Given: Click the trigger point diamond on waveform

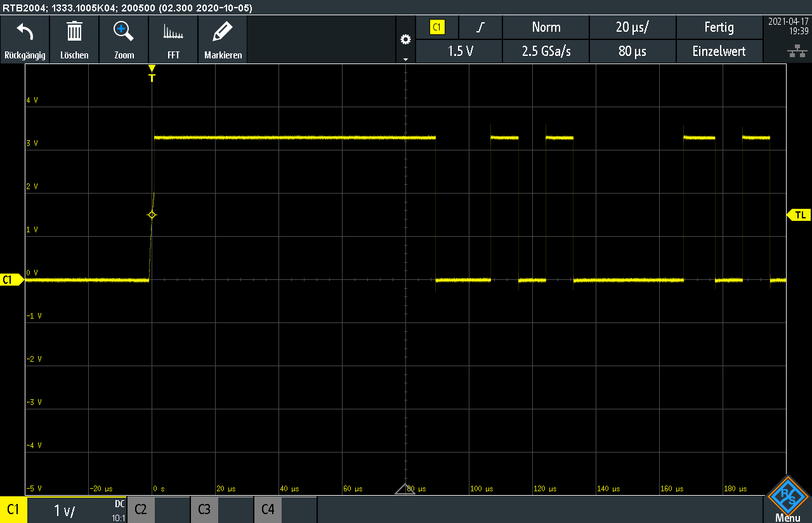Looking at the screenshot, I should click(x=152, y=215).
